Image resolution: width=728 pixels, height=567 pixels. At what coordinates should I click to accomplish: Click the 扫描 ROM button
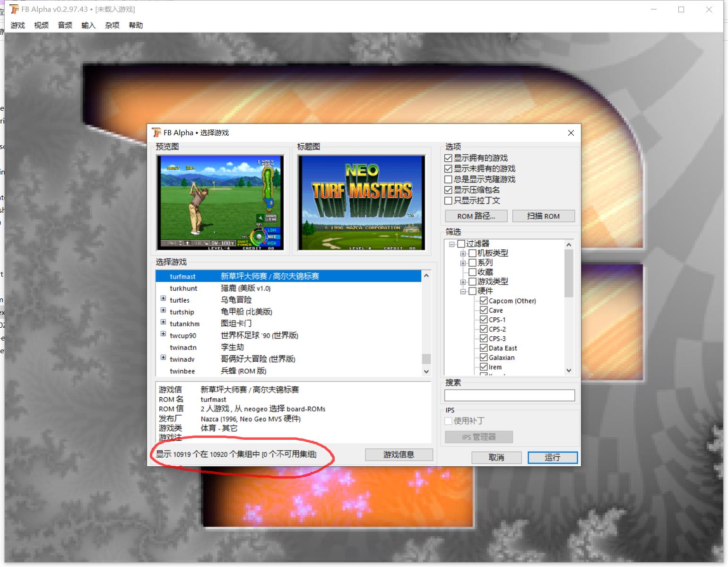[544, 216]
